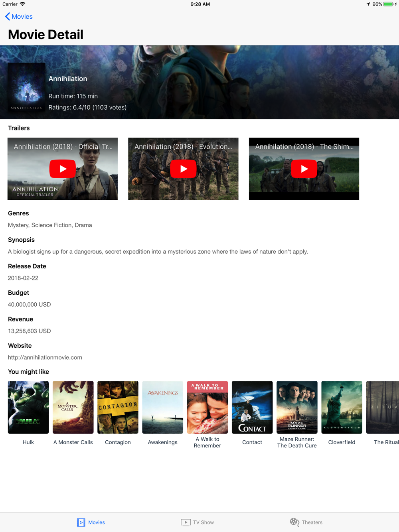Click the location services arrow icon
The width and height of the screenshot is (399, 532).
368,4
